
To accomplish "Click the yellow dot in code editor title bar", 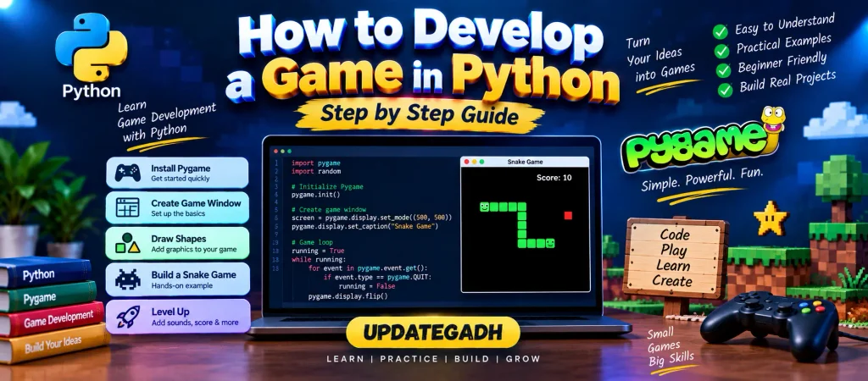I will (x=281, y=151).
